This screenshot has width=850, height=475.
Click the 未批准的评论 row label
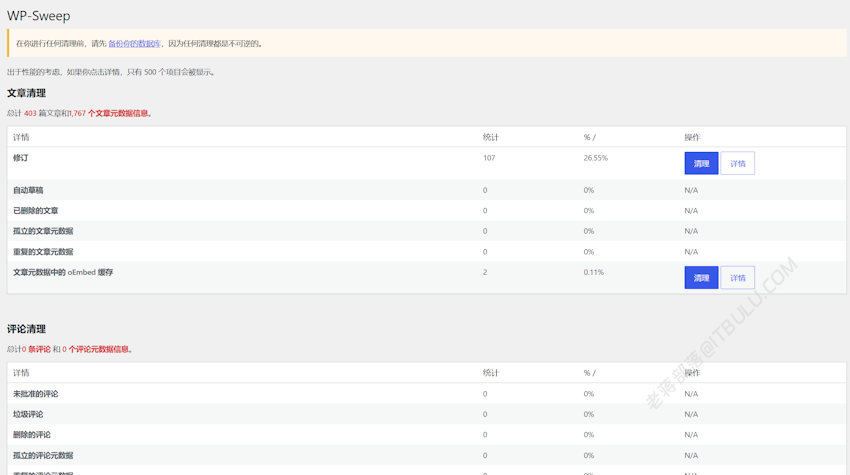35,394
